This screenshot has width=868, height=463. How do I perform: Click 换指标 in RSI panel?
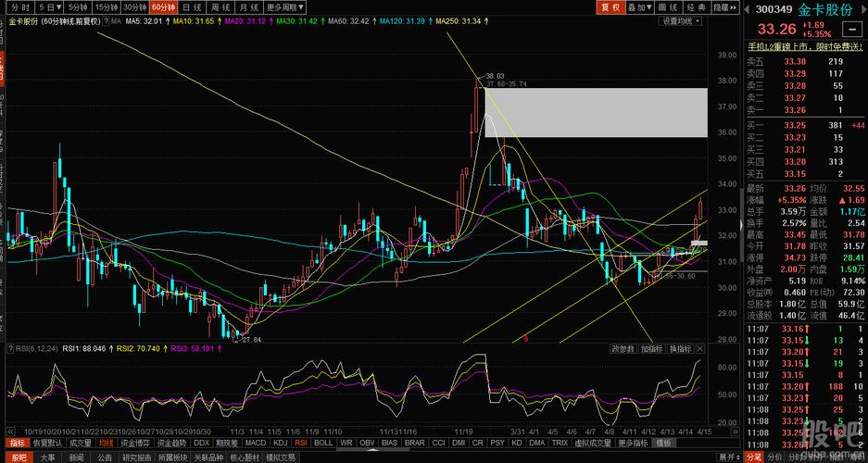pos(680,348)
